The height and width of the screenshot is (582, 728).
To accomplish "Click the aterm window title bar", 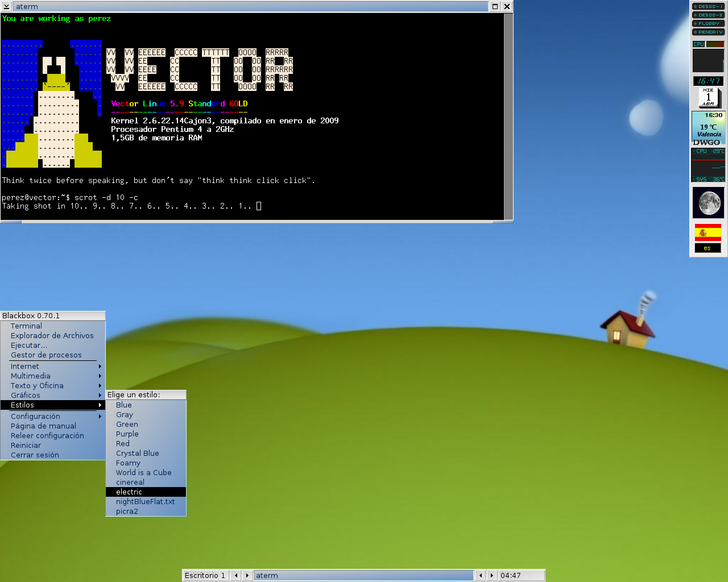I will [x=250, y=7].
